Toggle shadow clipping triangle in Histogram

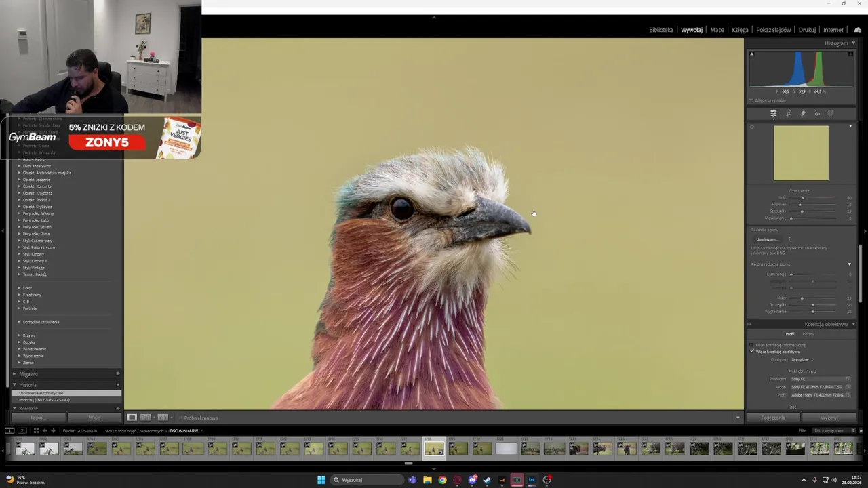tap(751, 54)
